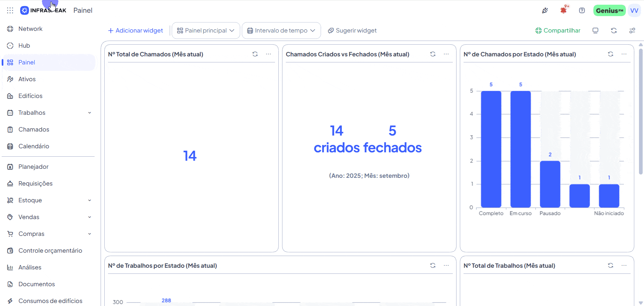
Task: Open the VV user avatar menu
Action: [x=634, y=10]
